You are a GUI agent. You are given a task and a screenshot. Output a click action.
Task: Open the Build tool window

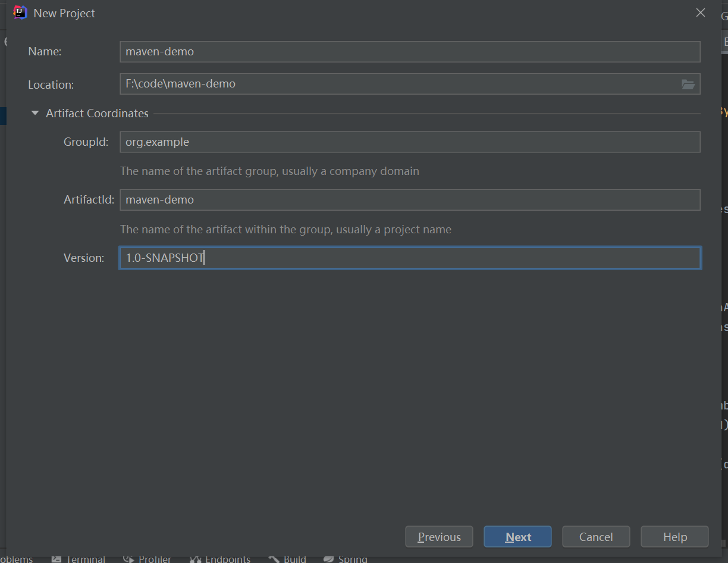point(287,558)
